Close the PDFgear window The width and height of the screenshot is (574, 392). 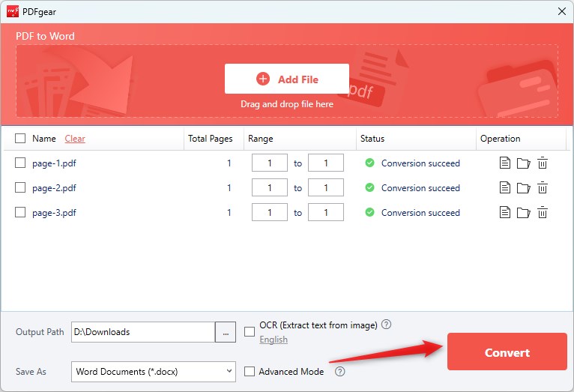click(x=562, y=11)
